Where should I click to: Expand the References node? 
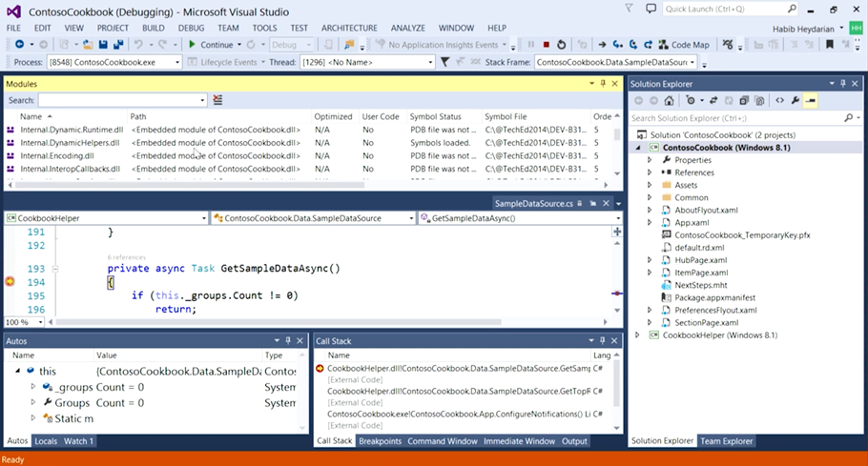pyautogui.click(x=650, y=172)
